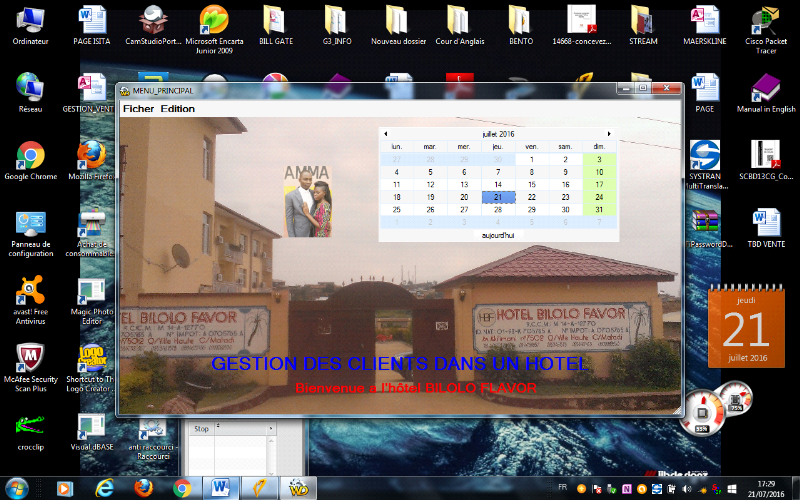800x500 pixels.
Task: Open the PAGE ISITA Word document icon
Action: [x=92, y=26]
